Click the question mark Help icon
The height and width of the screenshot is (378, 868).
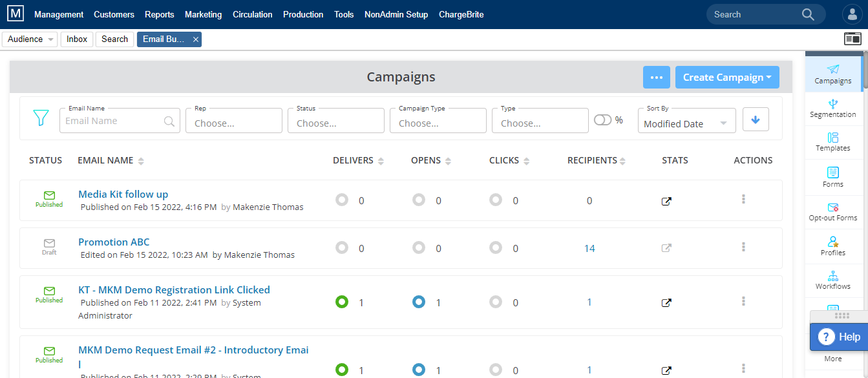point(826,337)
